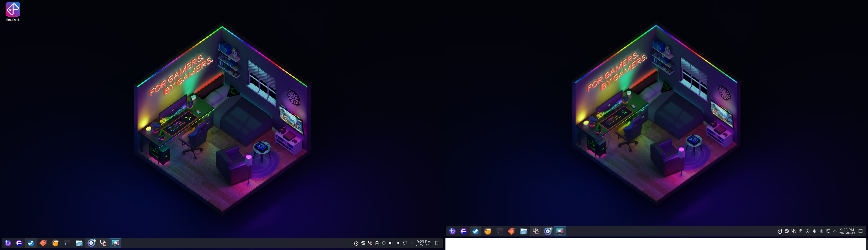Click the VC tray icon on right panel

793,231
